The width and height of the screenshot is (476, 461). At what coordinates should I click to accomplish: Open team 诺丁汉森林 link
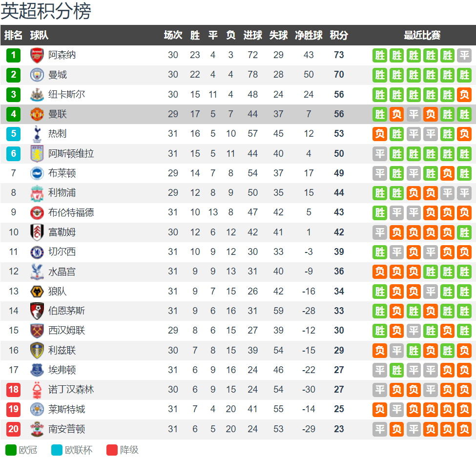click(71, 390)
